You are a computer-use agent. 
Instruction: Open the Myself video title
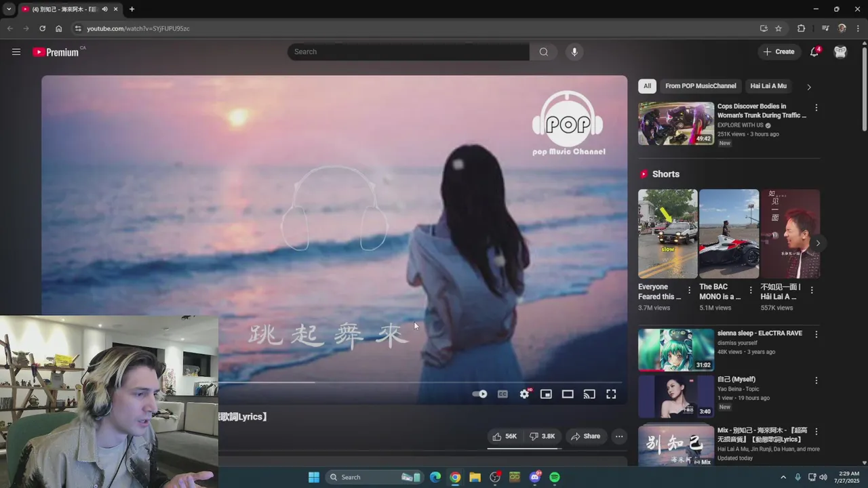[736, 380]
